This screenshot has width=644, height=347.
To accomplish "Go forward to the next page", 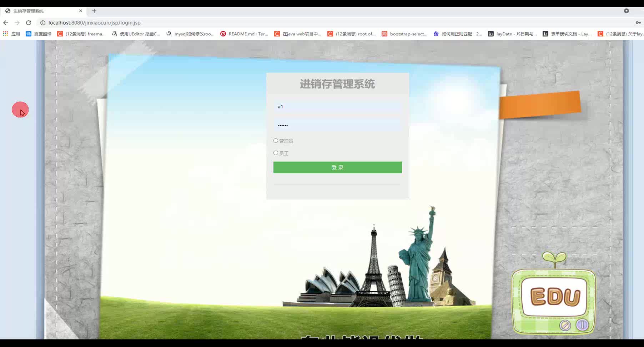I will (x=17, y=22).
